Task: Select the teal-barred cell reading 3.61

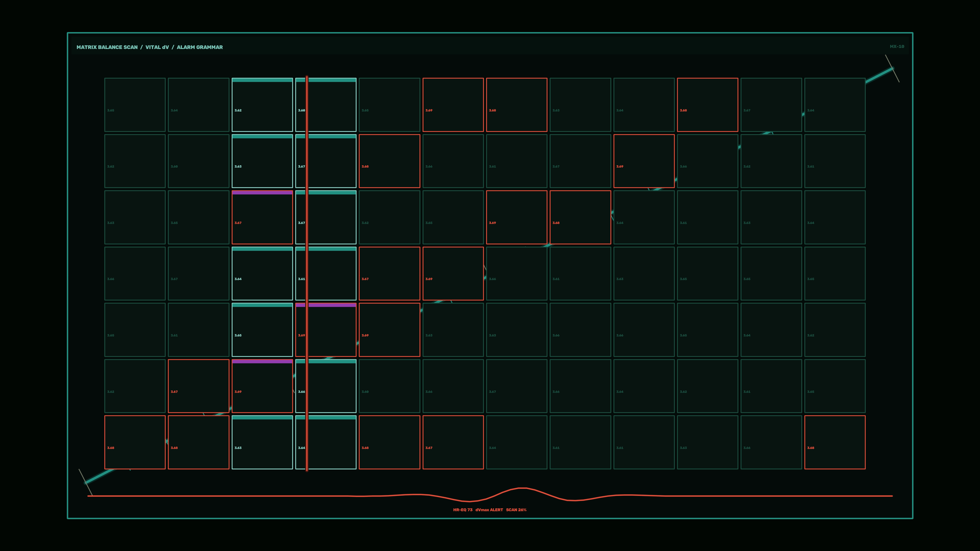Action: (326, 273)
